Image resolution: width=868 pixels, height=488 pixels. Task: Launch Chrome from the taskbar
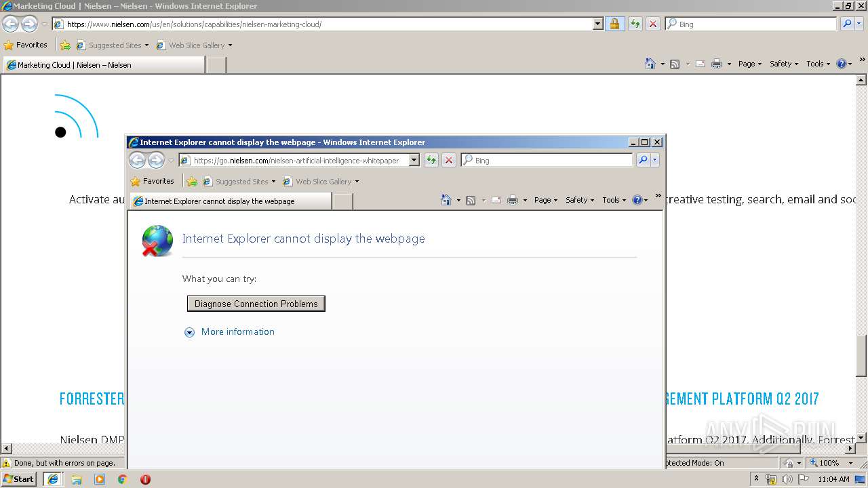tap(123, 479)
